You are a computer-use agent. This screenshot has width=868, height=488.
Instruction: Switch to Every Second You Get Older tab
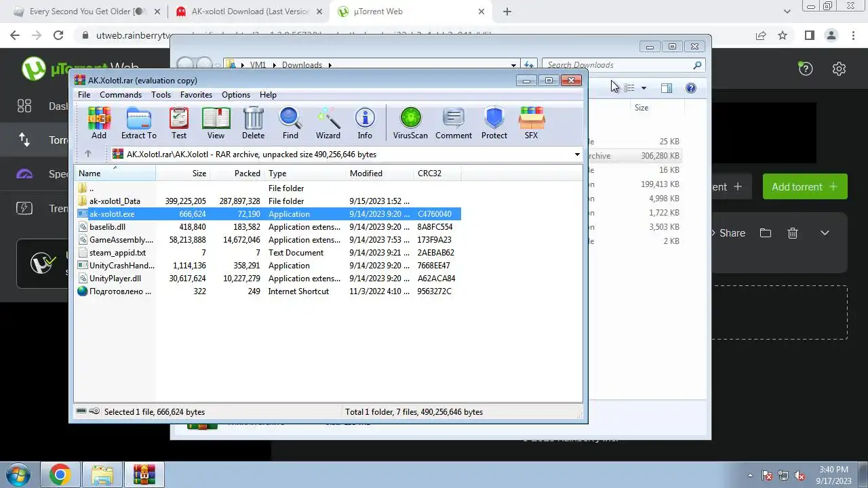[87, 12]
